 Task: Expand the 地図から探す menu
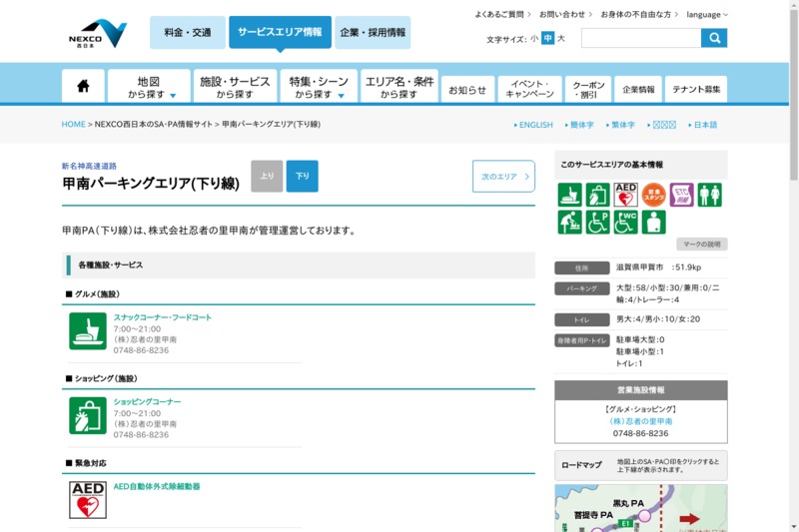(149, 87)
